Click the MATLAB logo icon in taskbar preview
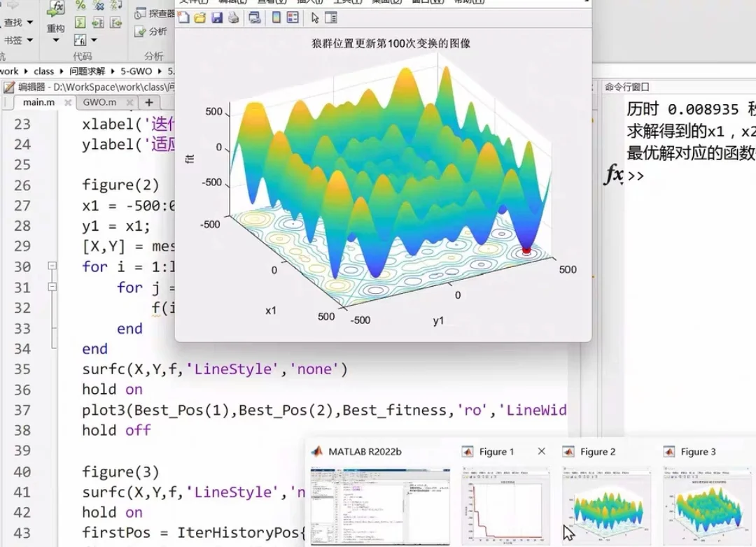Screen dimensions: 756x547 click(x=317, y=452)
